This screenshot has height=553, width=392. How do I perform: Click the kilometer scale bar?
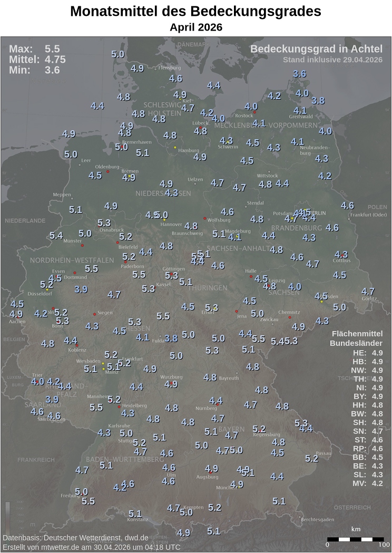coord(356,539)
